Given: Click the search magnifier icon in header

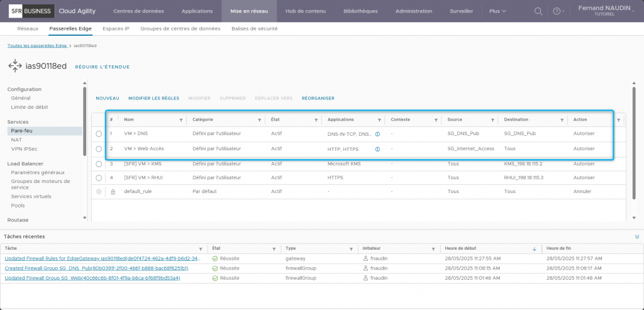Looking at the screenshot, I should pyautogui.click(x=538, y=11).
